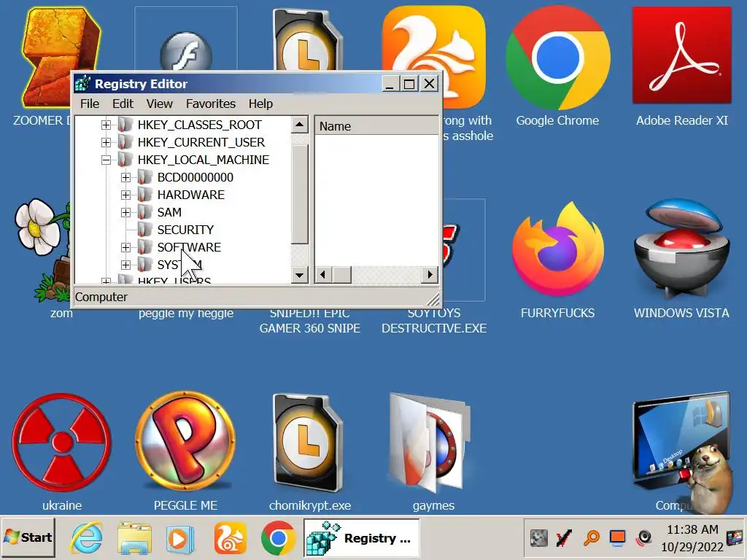The image size is (747, 560).
Task: Expand the SOFTWARE subkey
Action: pyautogui.click(x=125, y=248)
